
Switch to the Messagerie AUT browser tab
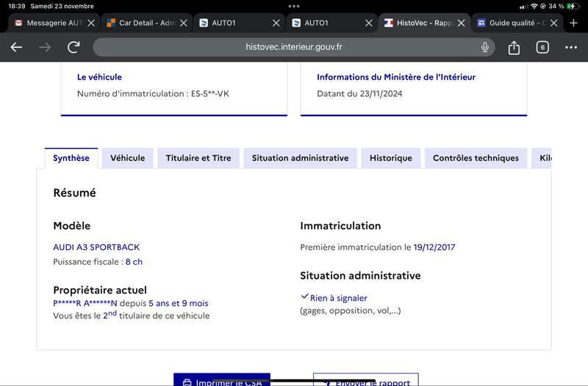pyautogui.click(x=54, y=24)
